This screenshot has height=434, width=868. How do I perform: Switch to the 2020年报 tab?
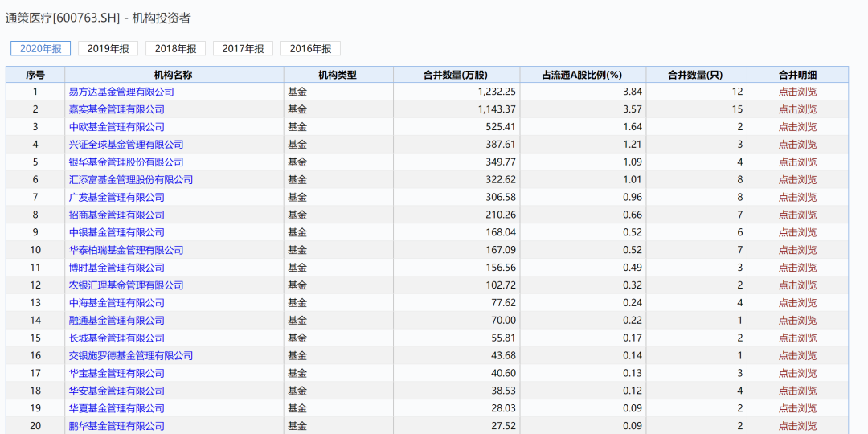pos(40,49)
